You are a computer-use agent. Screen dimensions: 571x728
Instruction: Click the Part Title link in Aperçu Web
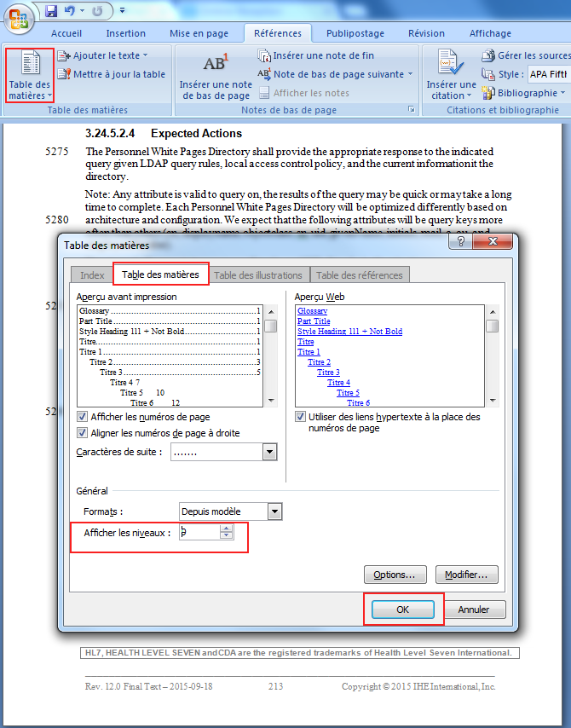(314, 321)
